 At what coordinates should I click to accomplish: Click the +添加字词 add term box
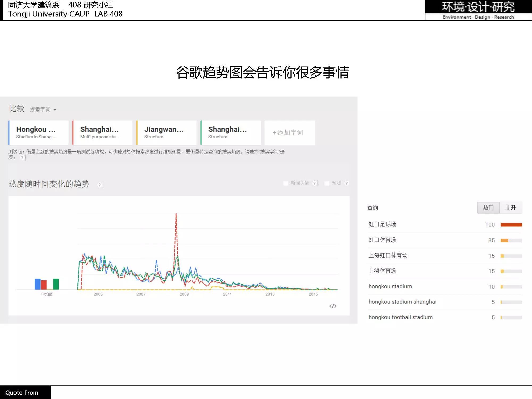click(290, 132)
